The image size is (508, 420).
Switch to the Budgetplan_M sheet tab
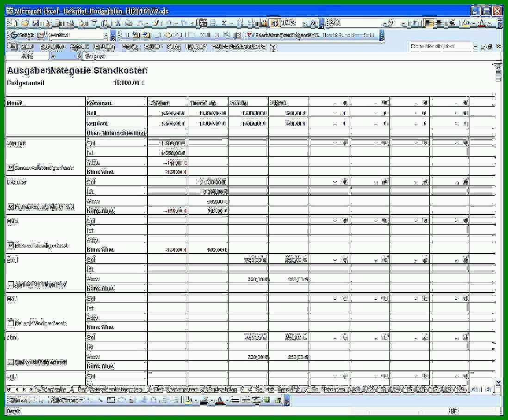click(226, 389)
